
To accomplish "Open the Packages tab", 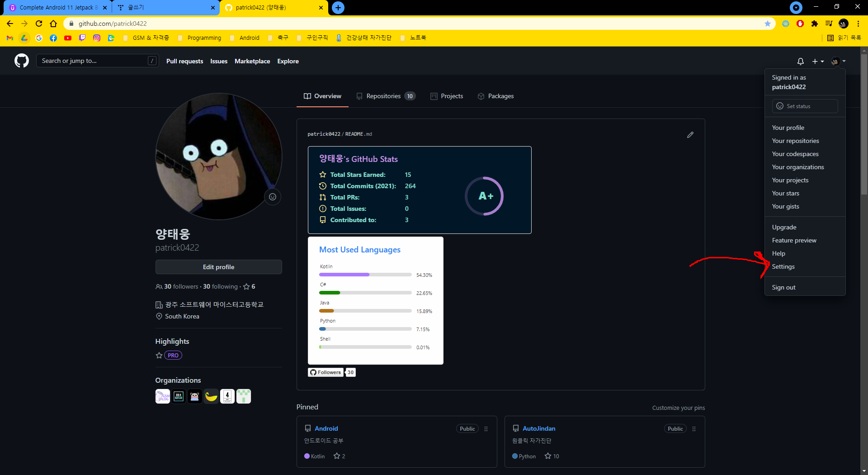I will click(x=495, y=96).
